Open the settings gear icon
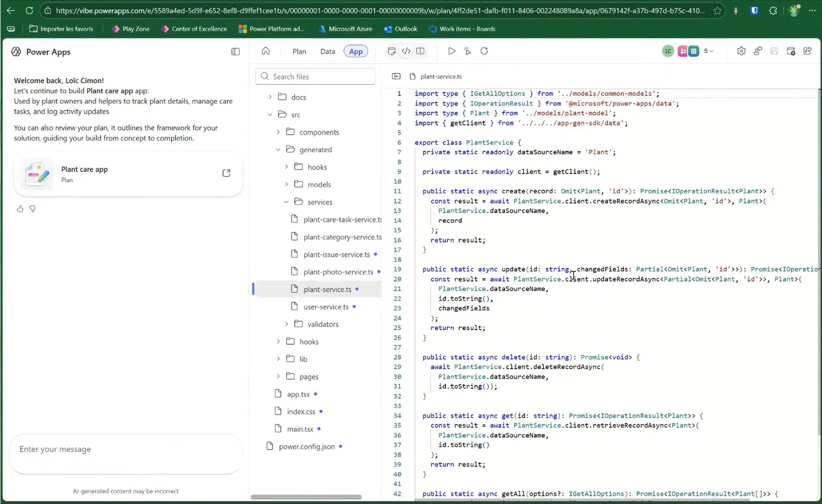Viewport: 822px width, 504px height. [x=741, y=51]
